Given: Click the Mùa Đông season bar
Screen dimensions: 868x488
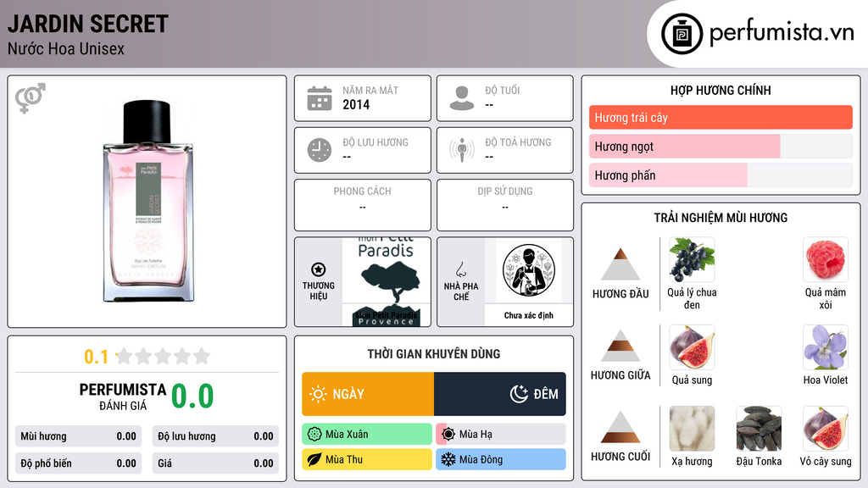Looking at the screenshot, I should tap(501, 459).
